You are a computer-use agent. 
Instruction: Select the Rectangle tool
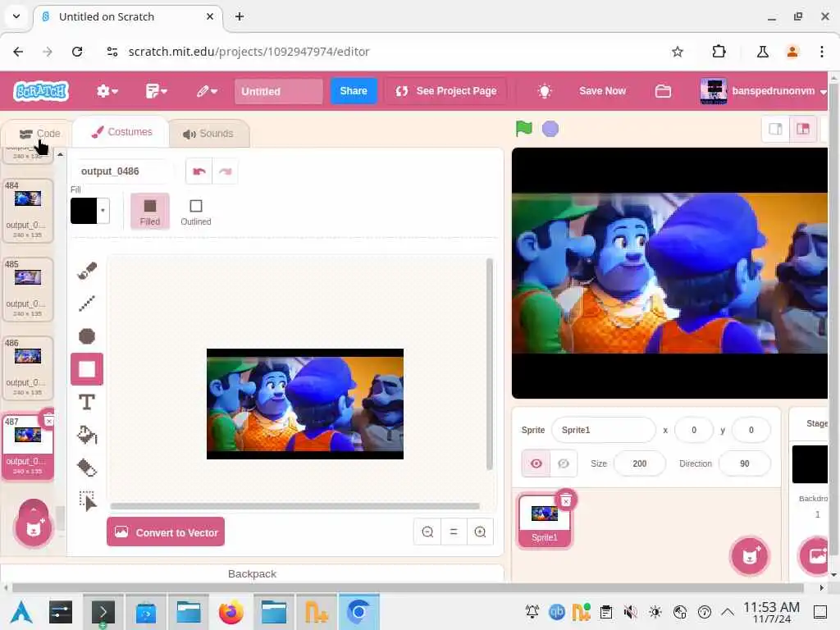[x=87, y=369]
